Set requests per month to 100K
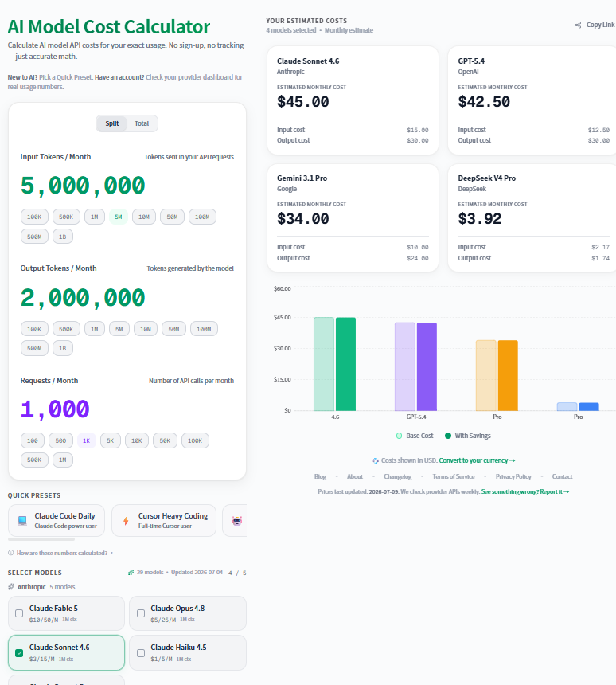Viewport: 616px width, 685px height. pyautogui.click(x=195, y=440)
